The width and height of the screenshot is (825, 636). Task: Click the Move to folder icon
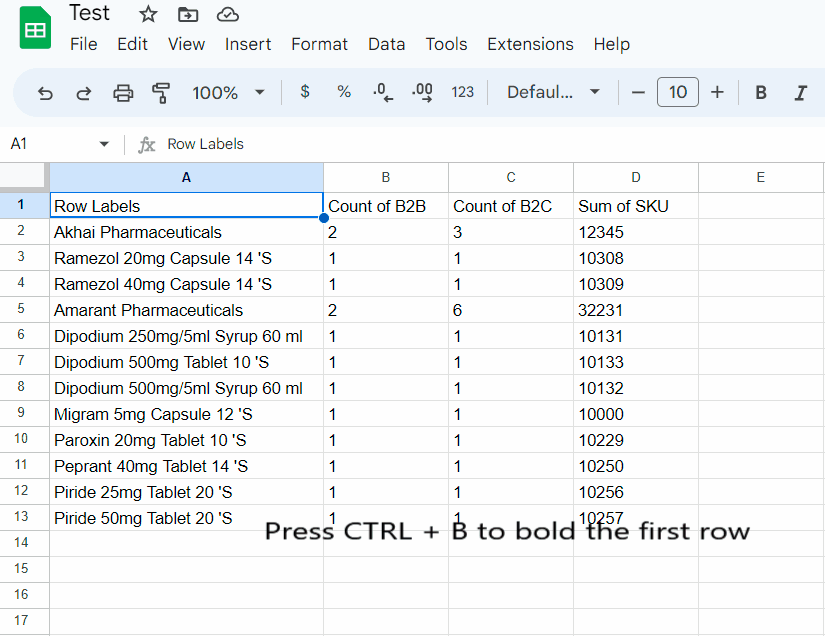[190, 13]
